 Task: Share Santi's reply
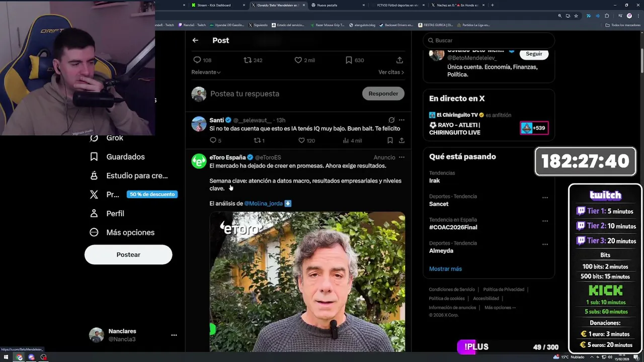pos(401,140)
